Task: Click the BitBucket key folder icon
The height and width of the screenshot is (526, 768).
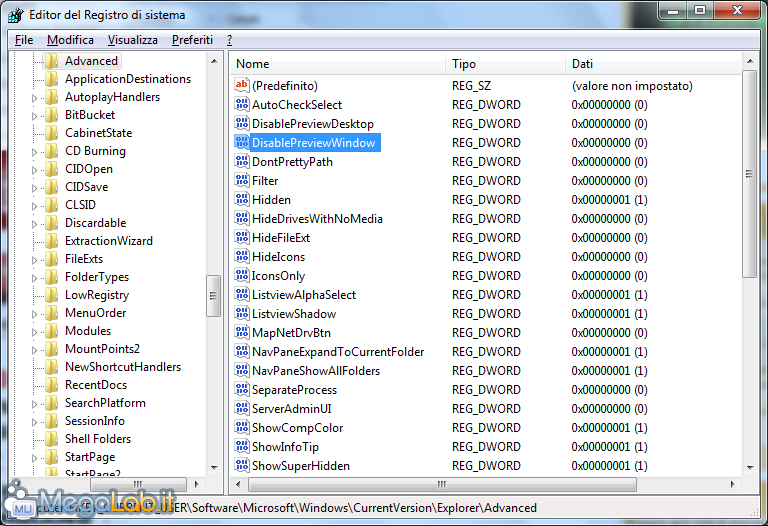Action: click(x=51, y=115)
